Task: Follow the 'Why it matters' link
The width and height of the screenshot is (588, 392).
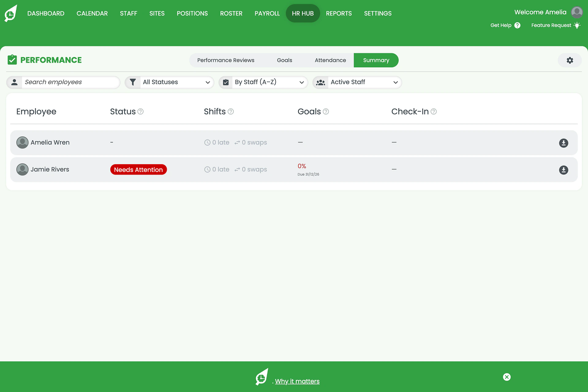Action: pyautogui.click(x=297, y=381)
